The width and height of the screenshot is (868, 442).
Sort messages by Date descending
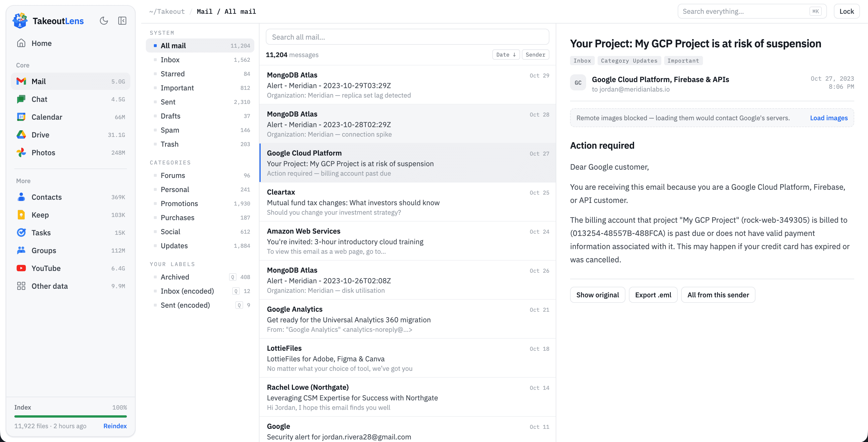pos(506,55)
